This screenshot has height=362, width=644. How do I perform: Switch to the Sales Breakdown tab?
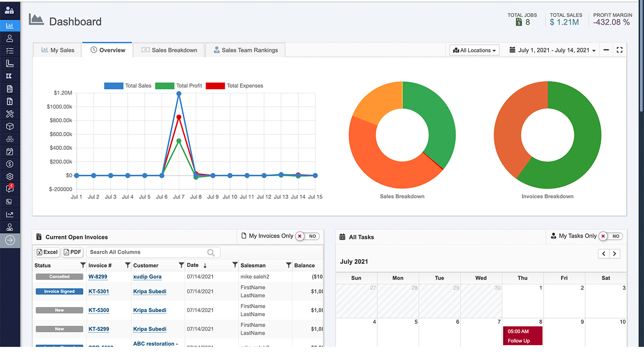tap(168, 49)
